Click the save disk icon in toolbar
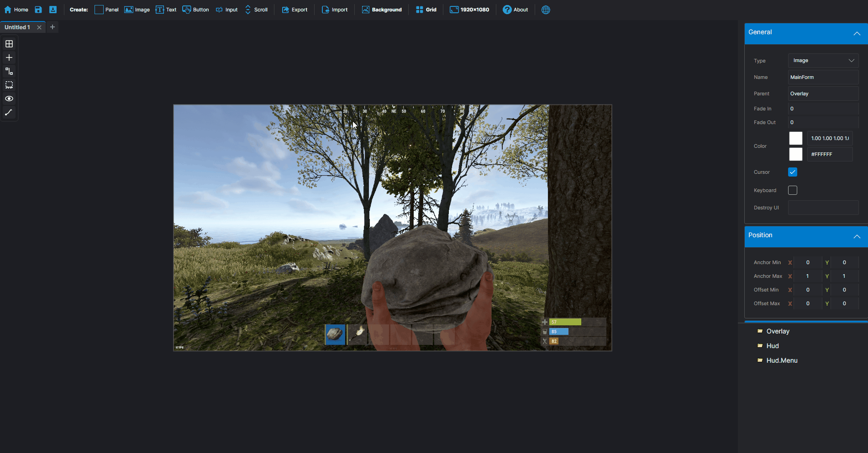This screenshot has height=453, width=868. coord(38,10)
